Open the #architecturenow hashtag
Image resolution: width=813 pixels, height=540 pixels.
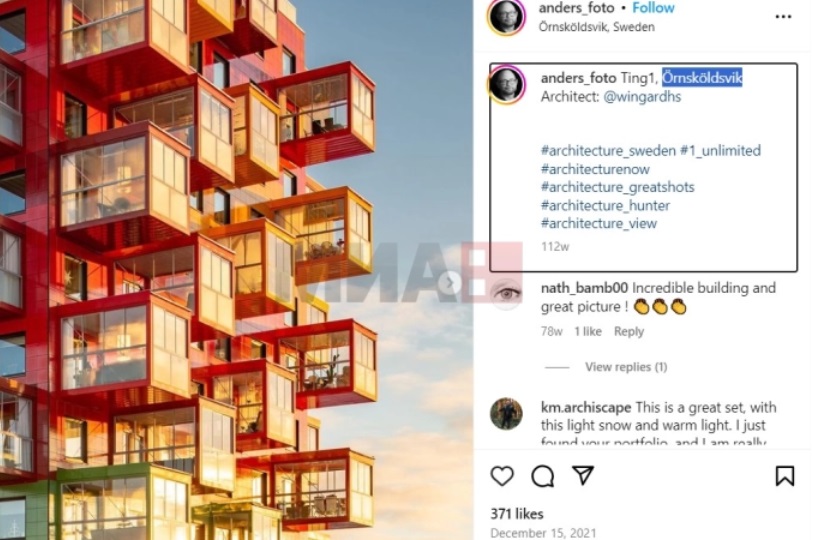pyautogui.click(x=595, y=169)
